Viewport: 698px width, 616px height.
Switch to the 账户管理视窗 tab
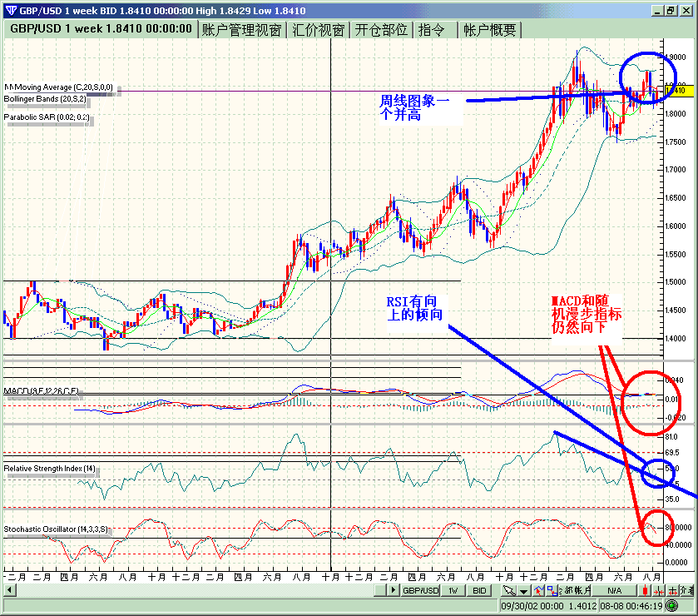coord(242,30)
